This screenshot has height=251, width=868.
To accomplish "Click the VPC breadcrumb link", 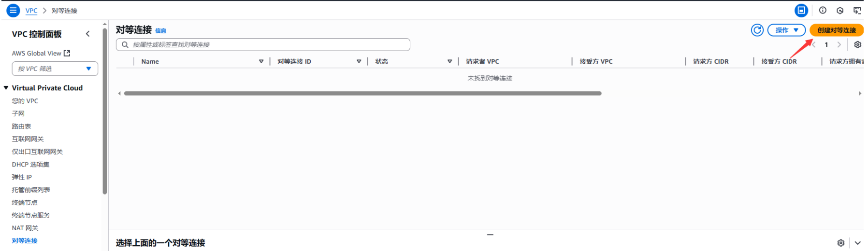I will pos(31,11).
